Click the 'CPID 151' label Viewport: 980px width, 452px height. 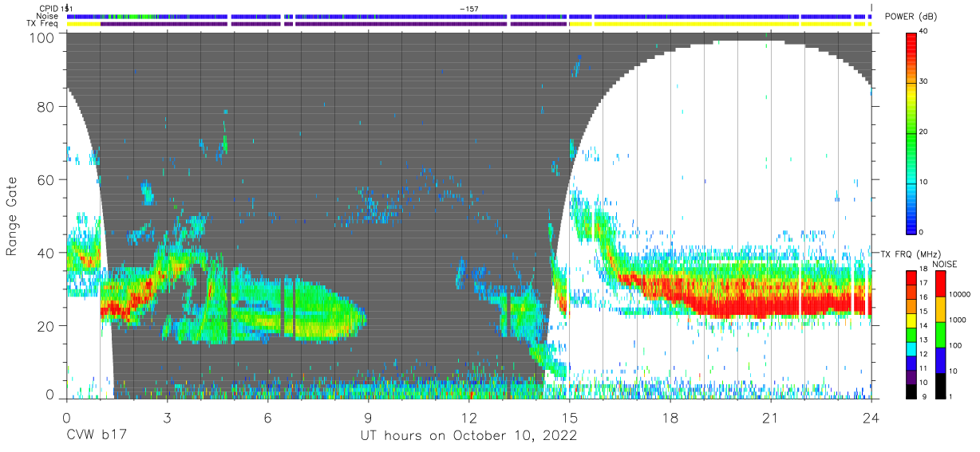tap(56, 8)
